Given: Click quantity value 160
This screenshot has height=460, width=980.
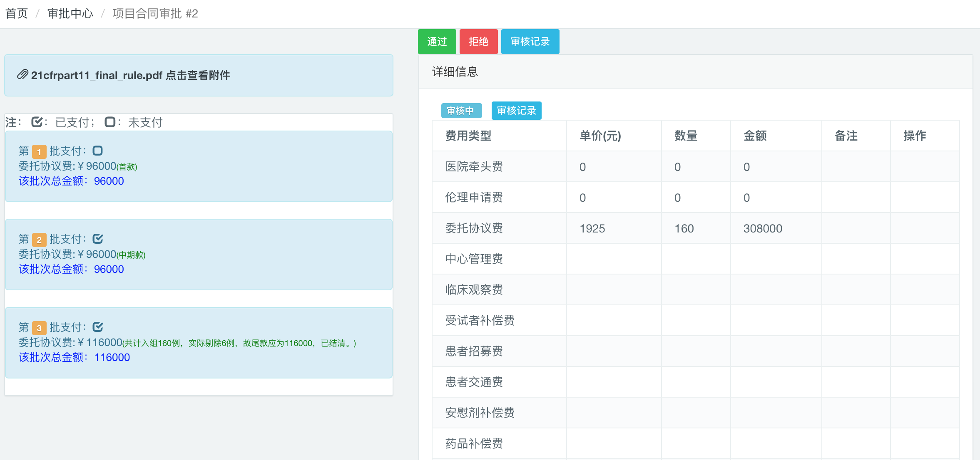Looking at the screenshot, I should coord(684,228).
